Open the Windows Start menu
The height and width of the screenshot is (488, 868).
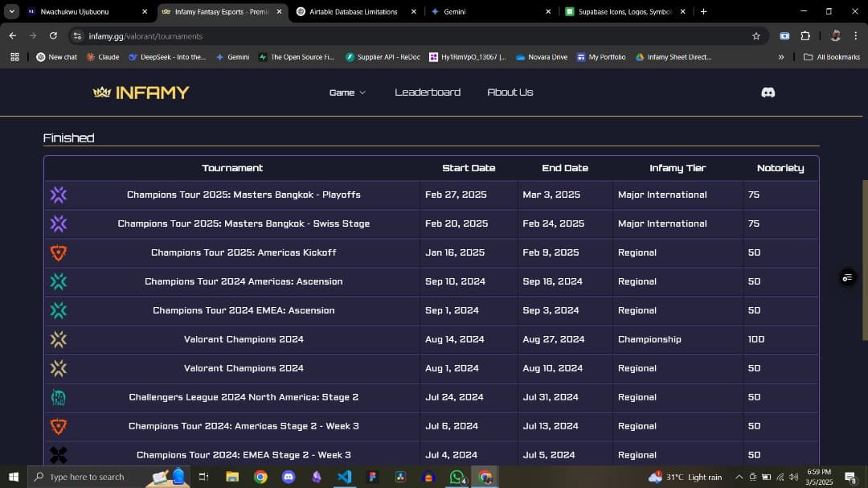[x=14, y=477]
